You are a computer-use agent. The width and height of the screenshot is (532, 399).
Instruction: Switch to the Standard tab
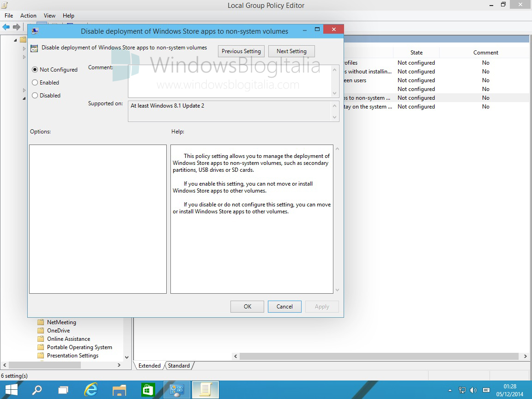(179, 365)
